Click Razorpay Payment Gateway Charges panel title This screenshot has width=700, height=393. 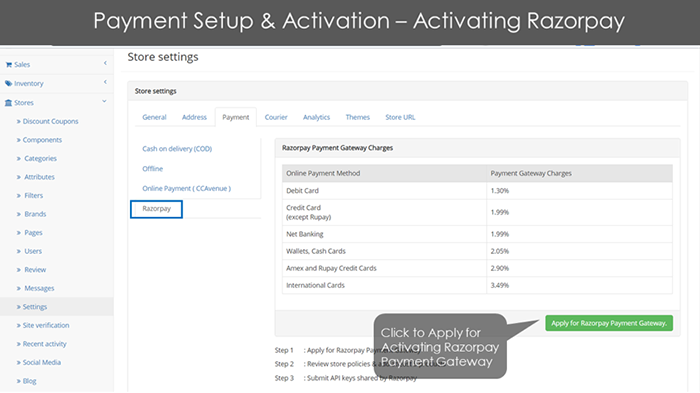click(337, 148)
